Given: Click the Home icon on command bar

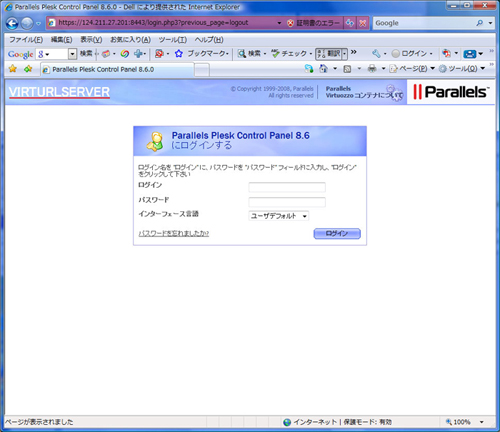Looking at the screenshot, I should tap(323, 69).
